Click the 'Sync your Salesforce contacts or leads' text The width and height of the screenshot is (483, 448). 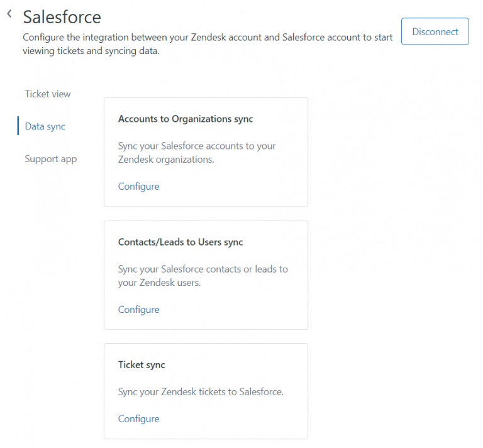[203, 276]
